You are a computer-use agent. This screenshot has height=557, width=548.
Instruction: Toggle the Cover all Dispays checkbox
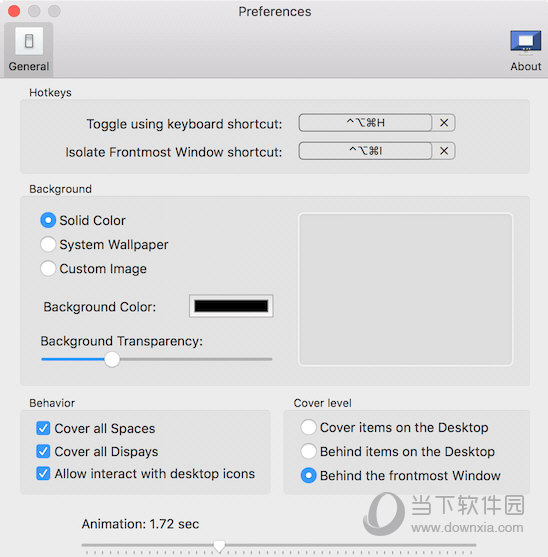43,451
